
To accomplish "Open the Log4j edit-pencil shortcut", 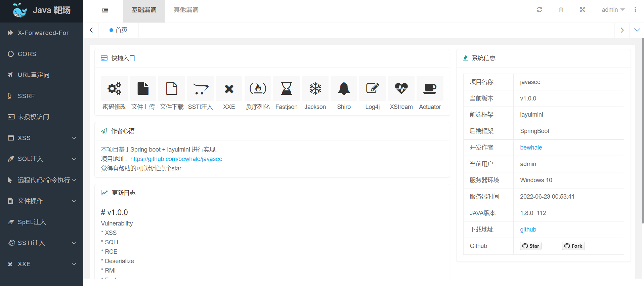I will tap(373, 89).
